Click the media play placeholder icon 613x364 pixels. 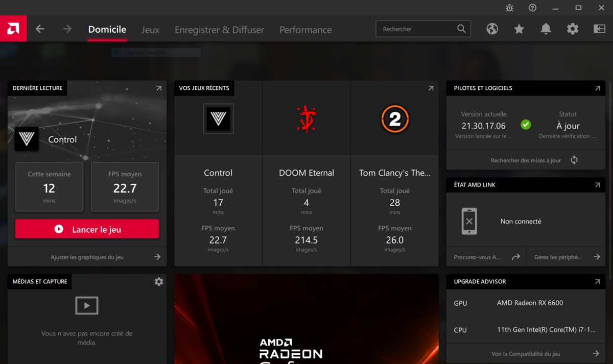coord(87,305)
